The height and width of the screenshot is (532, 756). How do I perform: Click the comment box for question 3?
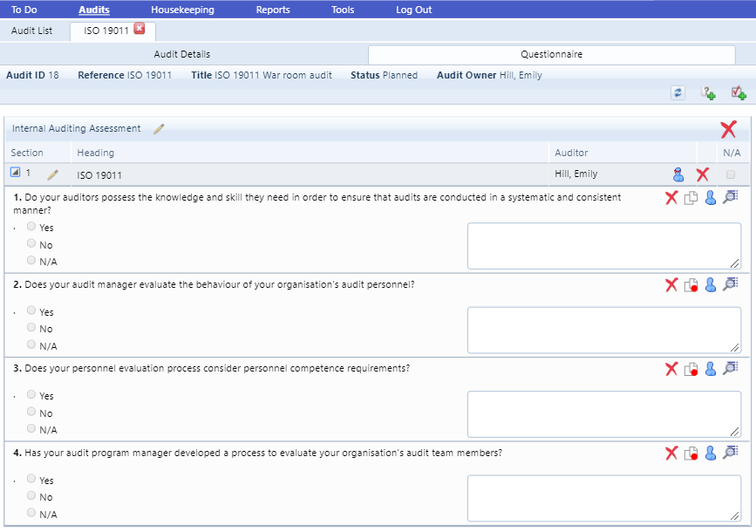click(604, 414)
